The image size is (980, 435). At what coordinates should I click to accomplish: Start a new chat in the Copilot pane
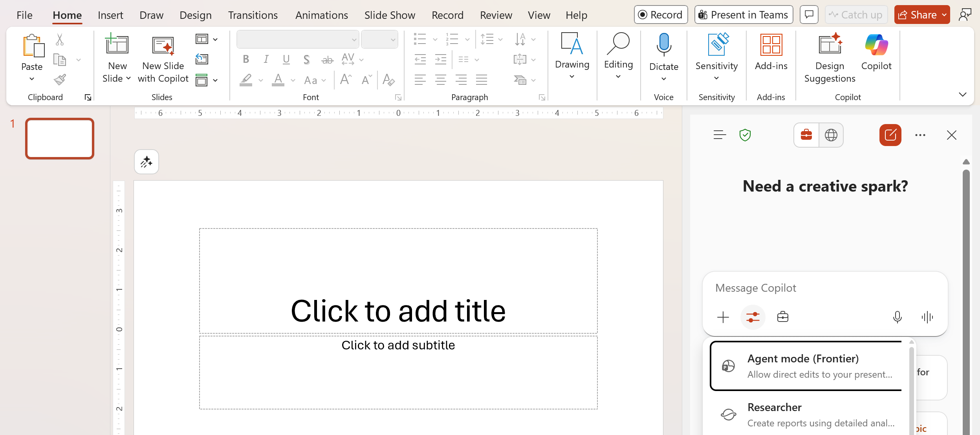point(890,135)
